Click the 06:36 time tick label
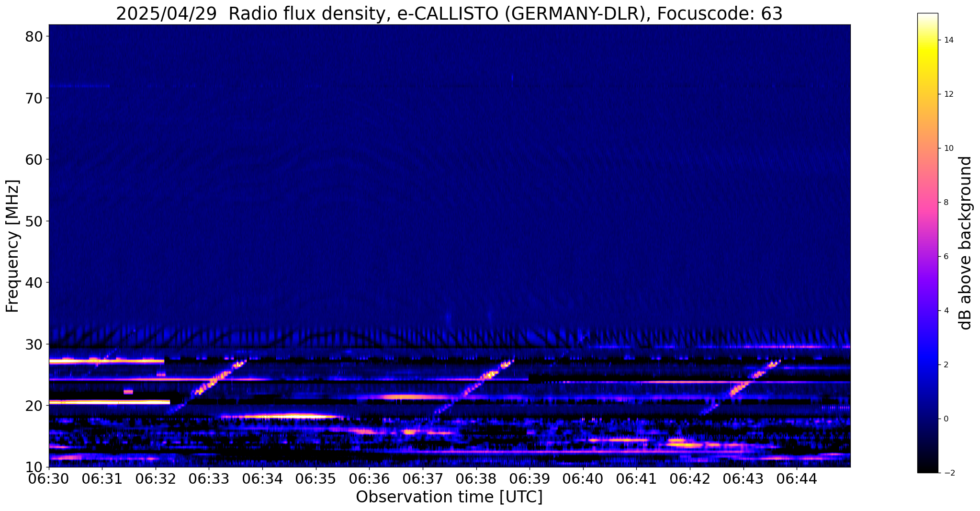The width and height of the screenshot is (980, 511). pyautogui.click(x=369, y=478)
